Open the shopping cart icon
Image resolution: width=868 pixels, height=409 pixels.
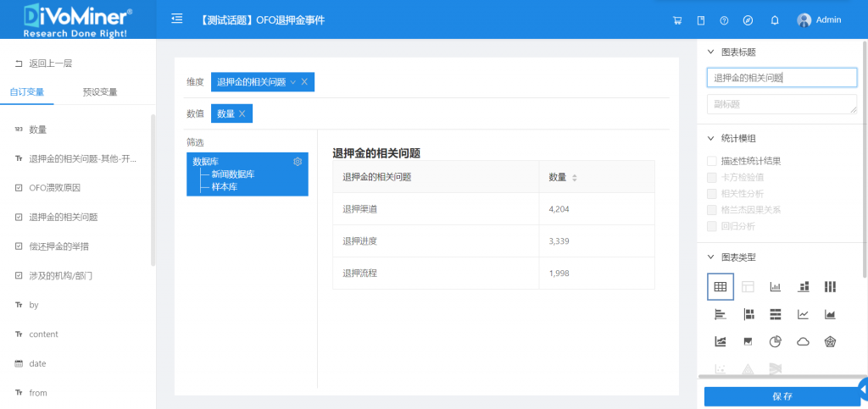point(676,20)
